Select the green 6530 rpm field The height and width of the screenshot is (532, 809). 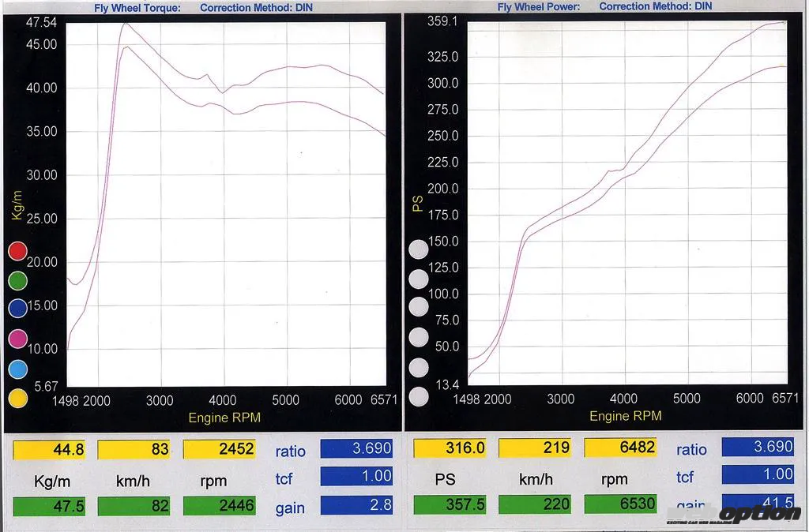[x=621, y=504]
